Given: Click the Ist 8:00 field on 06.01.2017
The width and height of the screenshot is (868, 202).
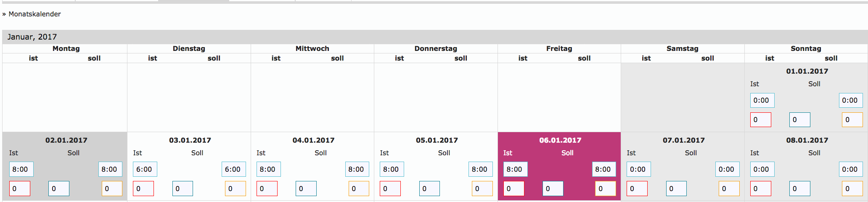Looking at the screenshot, I should click(x=515, y=169).
